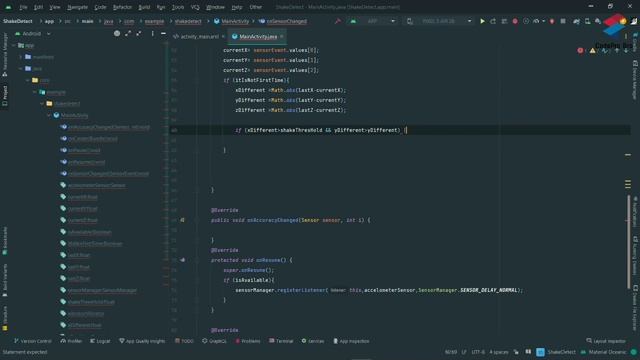Open the Resource Manager side panel

tap(5, 55)
